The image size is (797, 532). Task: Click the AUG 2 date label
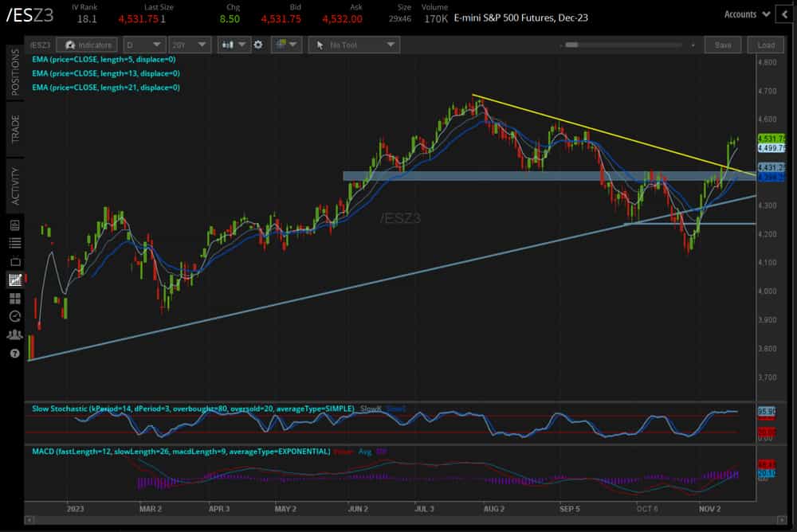[494, 509]
